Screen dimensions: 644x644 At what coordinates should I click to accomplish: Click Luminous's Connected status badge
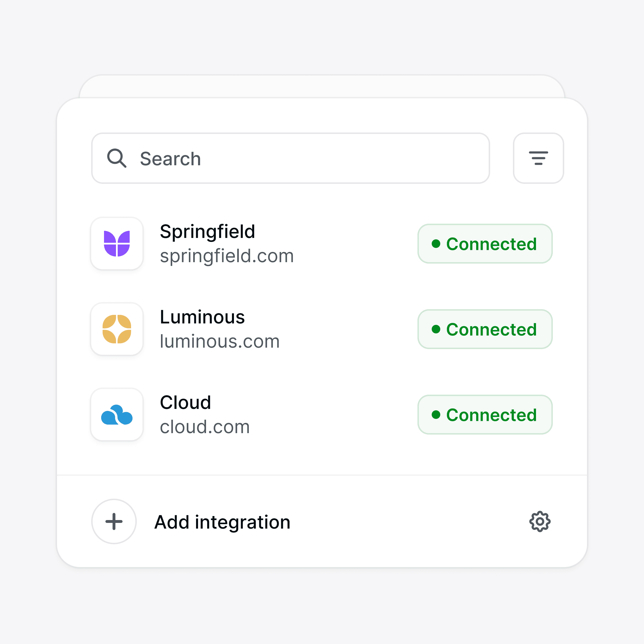pos(485,329)
